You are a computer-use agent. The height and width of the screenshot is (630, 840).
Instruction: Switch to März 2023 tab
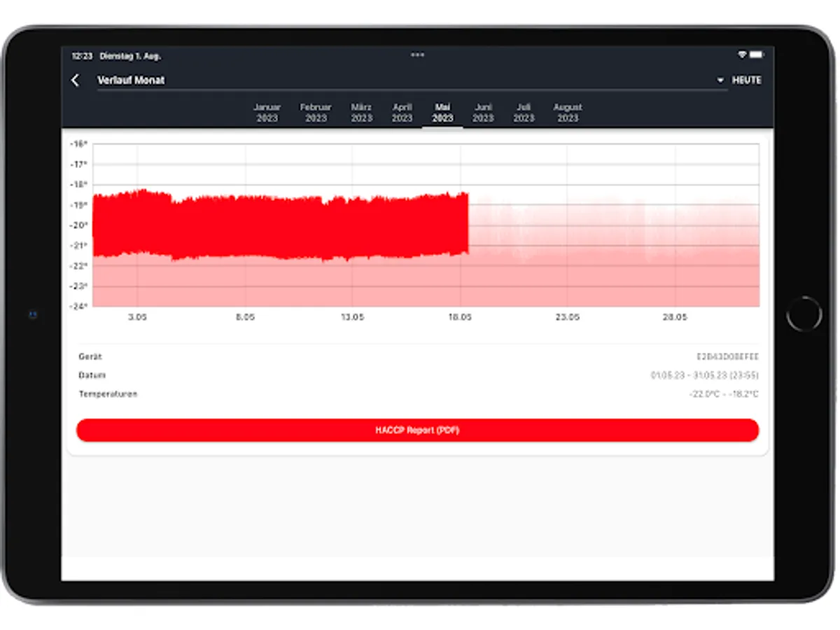(x=361, y=113)
